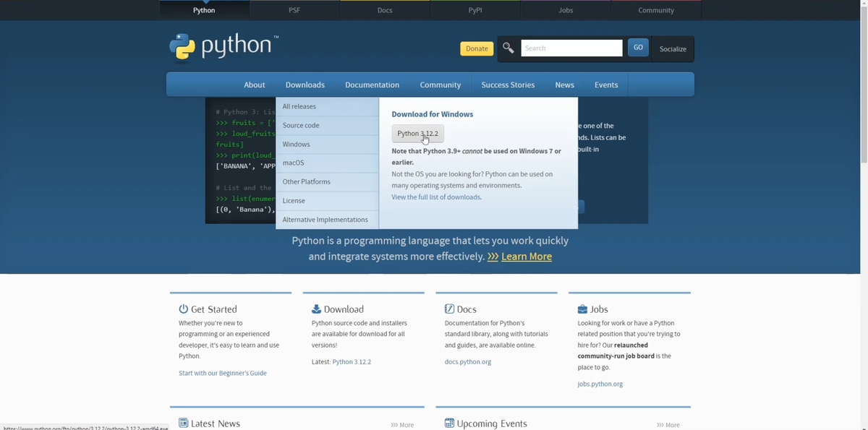This screenshot has height=430, width=868.
Task: Click the Latest News newspaper icon
Action: tap(184, 423)
